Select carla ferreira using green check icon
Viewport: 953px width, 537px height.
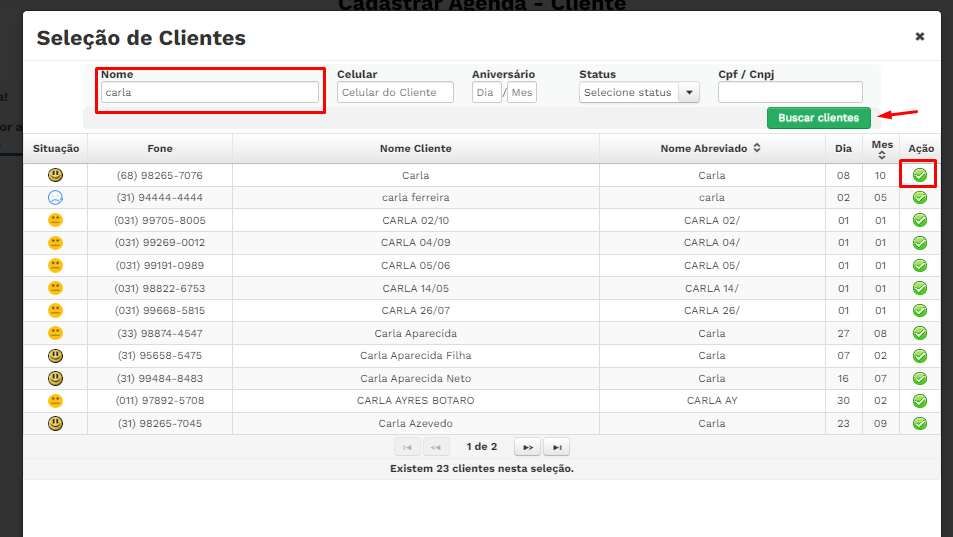(x=919, y=197)
